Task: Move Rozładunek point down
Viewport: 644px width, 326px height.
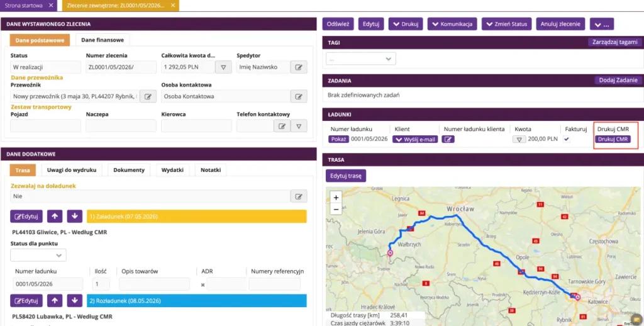Action: click(74, 301)
